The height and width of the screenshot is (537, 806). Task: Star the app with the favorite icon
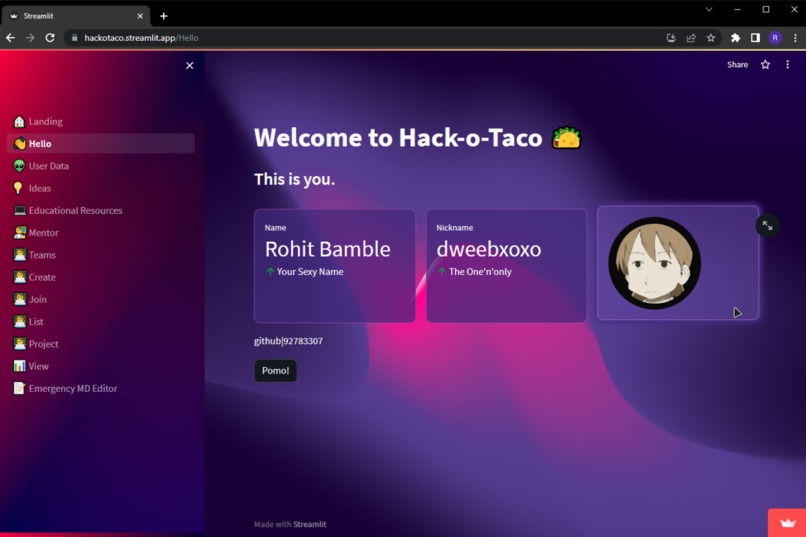pos(765,65)
